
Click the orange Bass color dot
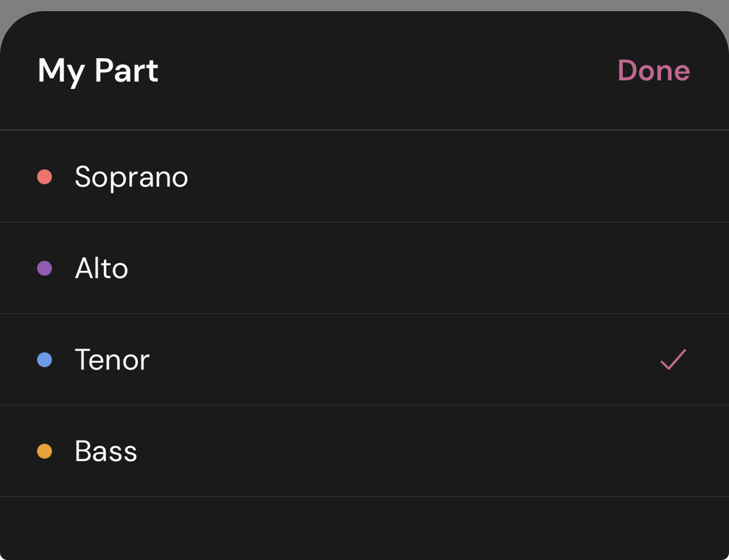coord(44,451)
